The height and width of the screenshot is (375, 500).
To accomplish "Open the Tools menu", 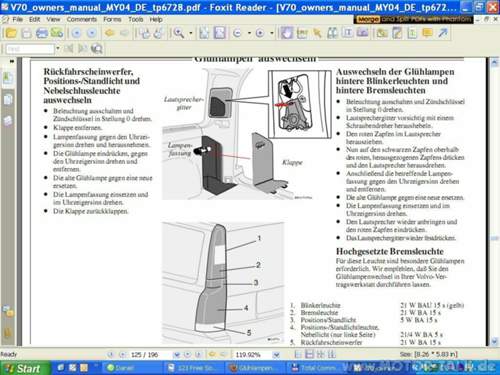I will 136,19.
